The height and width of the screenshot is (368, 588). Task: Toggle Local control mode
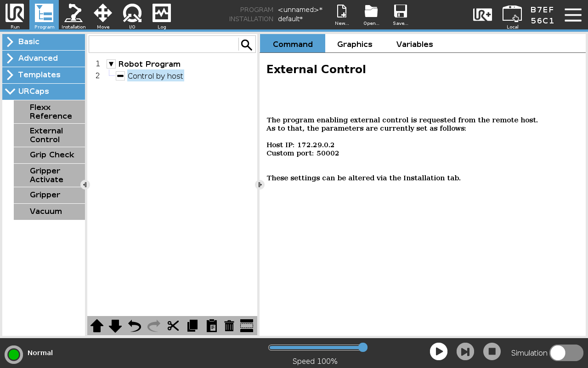click(x=512, y=17)
